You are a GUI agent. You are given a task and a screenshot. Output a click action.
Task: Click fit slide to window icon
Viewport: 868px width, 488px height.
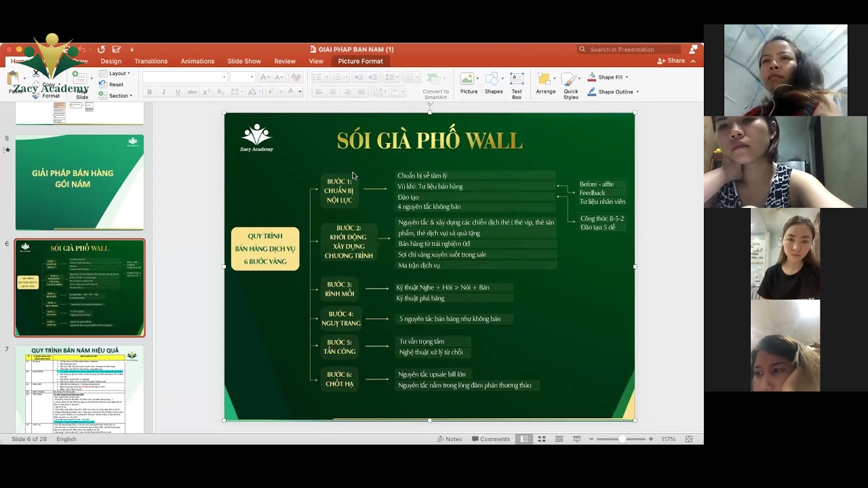coord(690,439)
